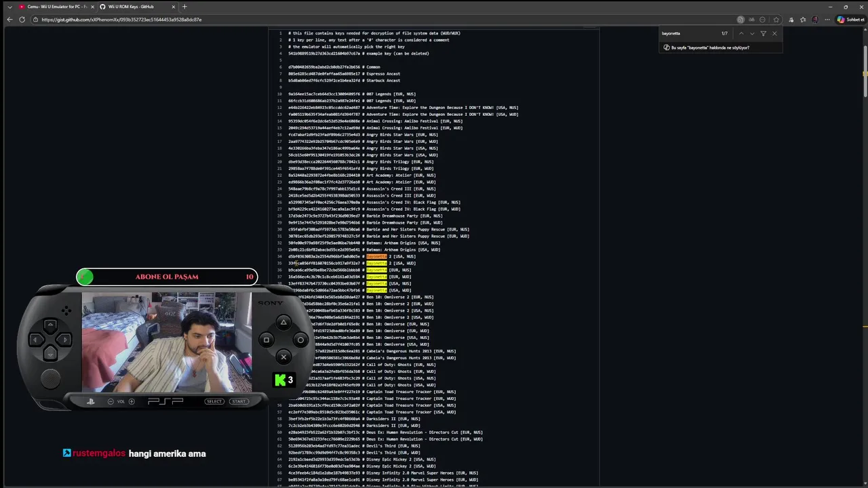The height and width of the screenshot is (488, 868).
Task: Click Angry Birds Star Wars [USA, NUS] line
Action: 363,148
